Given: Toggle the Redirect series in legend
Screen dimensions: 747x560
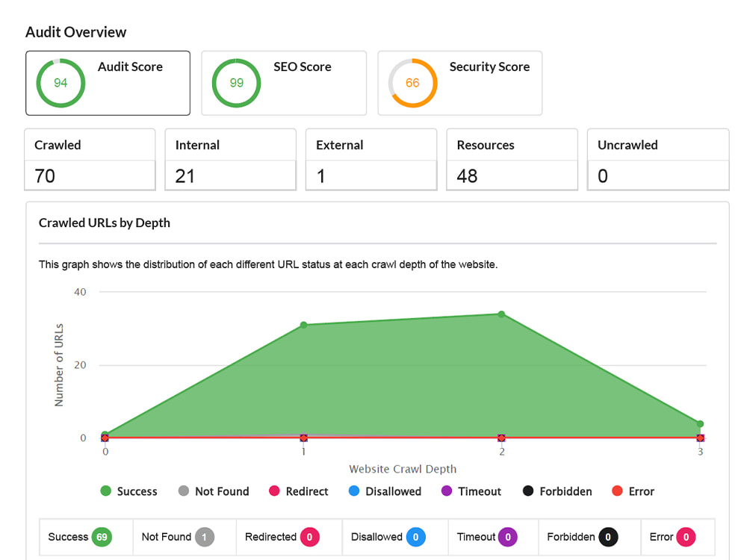Looking at the screenshot, I should (299, 491).
